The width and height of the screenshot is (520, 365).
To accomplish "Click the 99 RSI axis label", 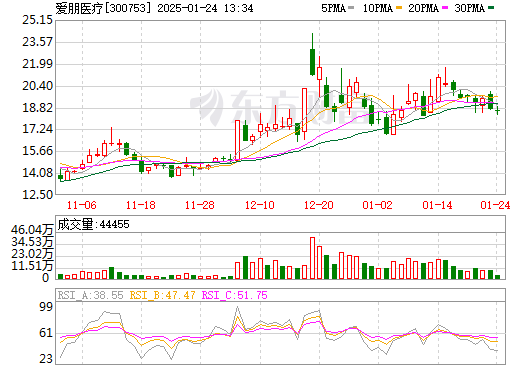I will (x=46, y=307).
